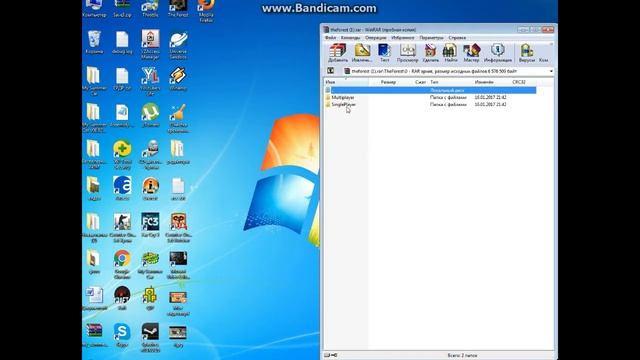Select the broom cleaner utility desktop shortcut

pyautogui.click(x=178, y=118)
